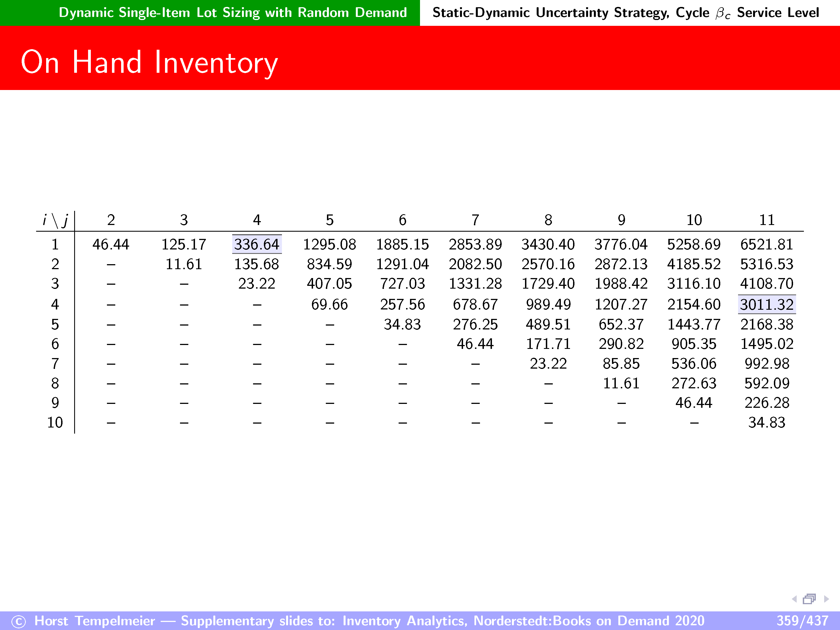Screen dimensions: 840x630
Task: Click the stacked frames navigation icon
Action: [809, 599]
